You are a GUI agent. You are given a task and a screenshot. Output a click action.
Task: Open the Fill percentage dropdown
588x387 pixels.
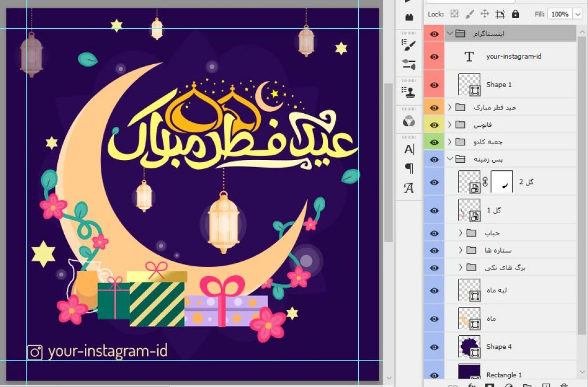tap(577, 14)
